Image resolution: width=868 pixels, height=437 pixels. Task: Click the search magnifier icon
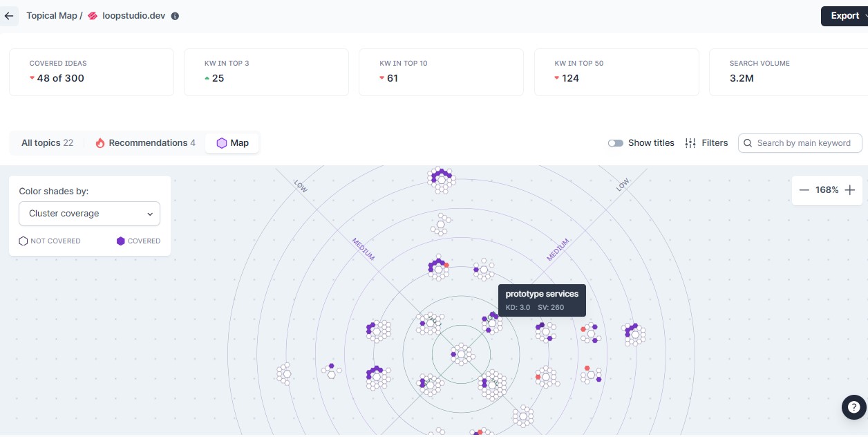(x=748, y=143)
